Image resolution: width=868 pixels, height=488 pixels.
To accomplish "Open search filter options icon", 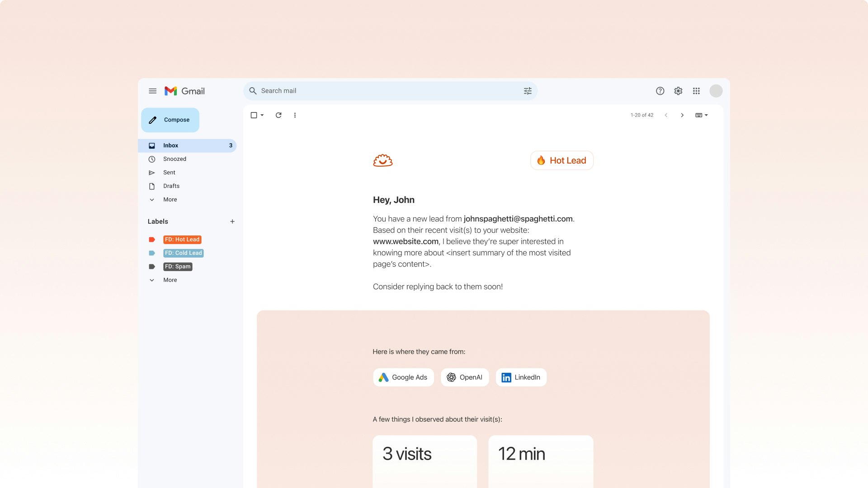I will click(x=528, y=91).
